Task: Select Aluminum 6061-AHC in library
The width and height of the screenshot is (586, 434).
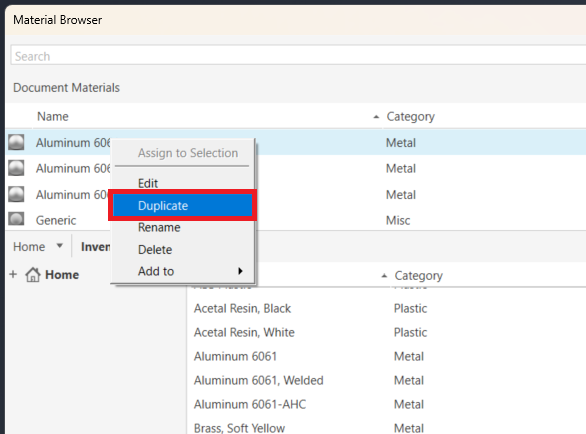Action: tap(250, 404)
